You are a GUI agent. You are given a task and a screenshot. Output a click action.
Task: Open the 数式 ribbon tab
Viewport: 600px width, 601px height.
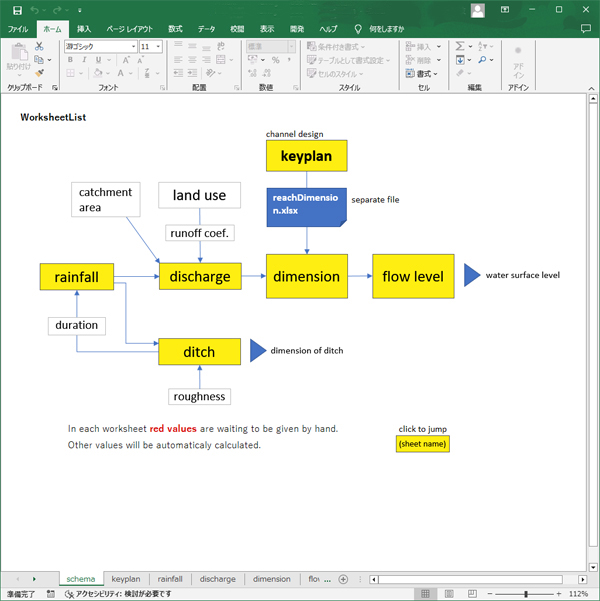coord(175,29)
